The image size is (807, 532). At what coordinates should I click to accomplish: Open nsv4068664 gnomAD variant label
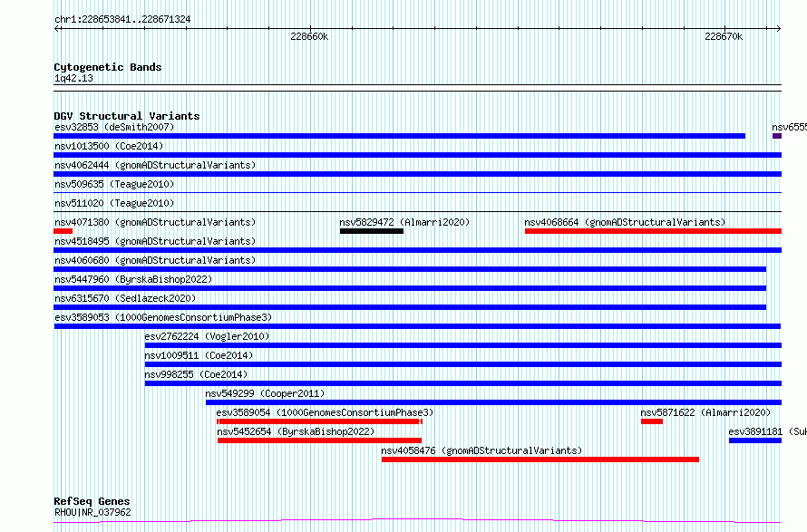click(625, 222)
